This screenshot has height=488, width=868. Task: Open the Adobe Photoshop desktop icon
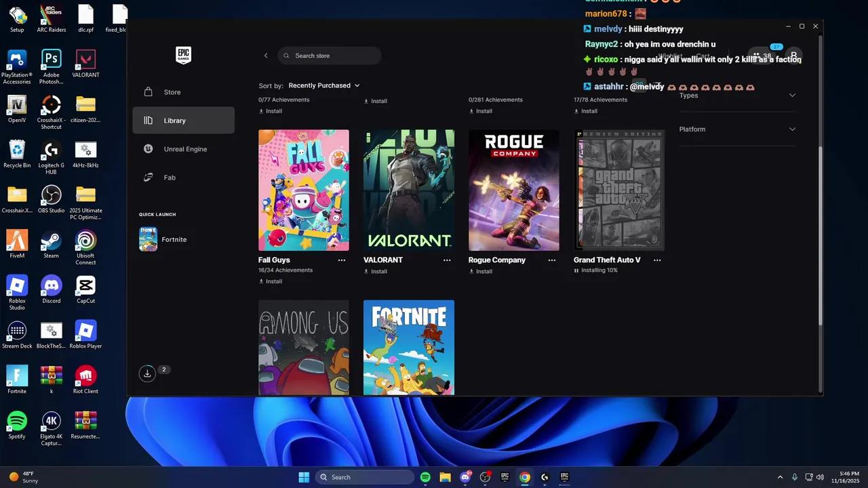coord(52,66)
